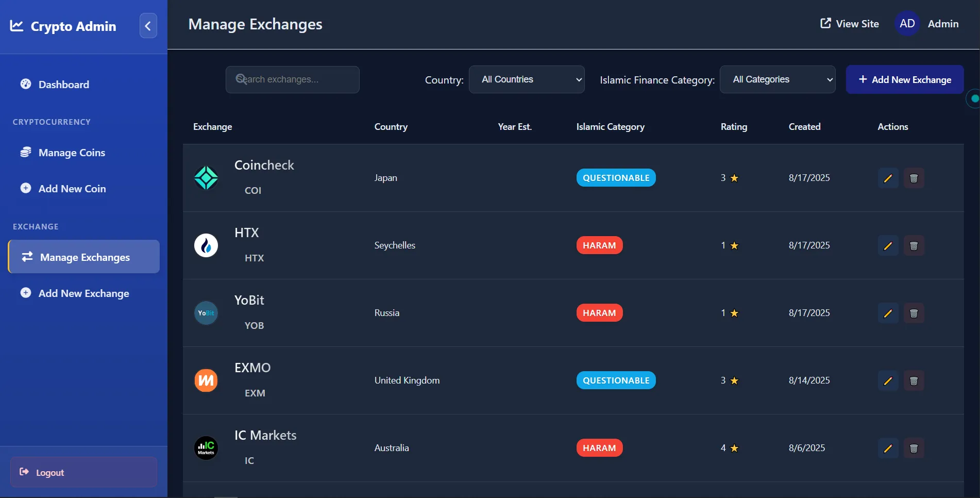Click the Manage Exchanges page title
980x498 pixels.
pyautogui.click(x=255, y=24)
